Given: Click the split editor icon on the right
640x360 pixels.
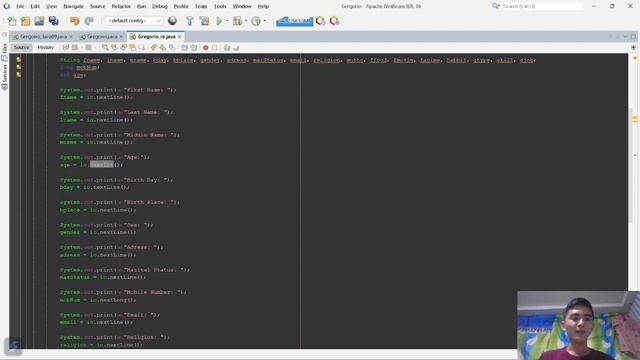Looking at the screenshot, I should click(x=633, y=48).
